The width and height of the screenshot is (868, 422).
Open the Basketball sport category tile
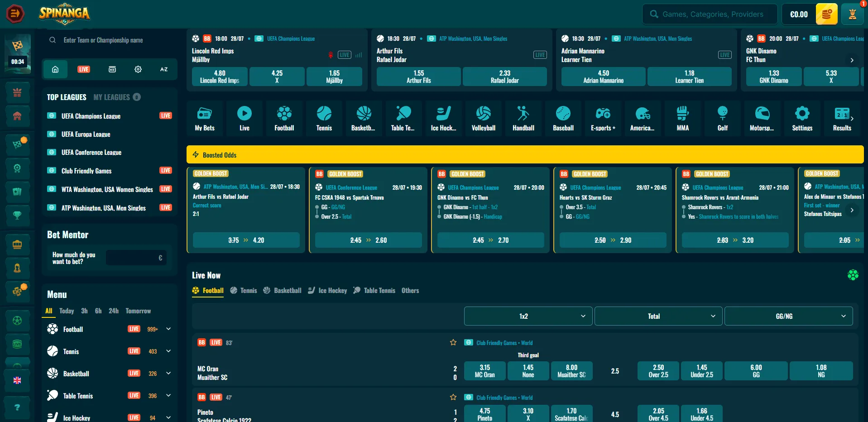364,118
